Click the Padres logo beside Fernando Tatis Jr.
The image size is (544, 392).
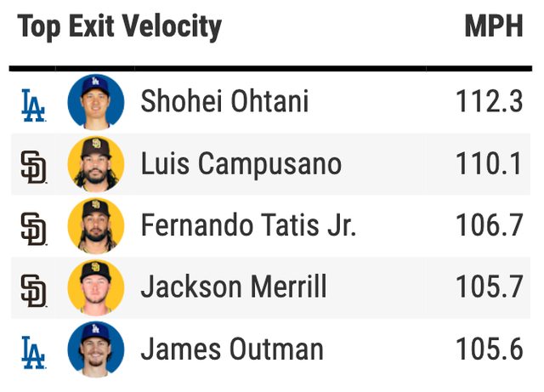click(x=33, y=227)
